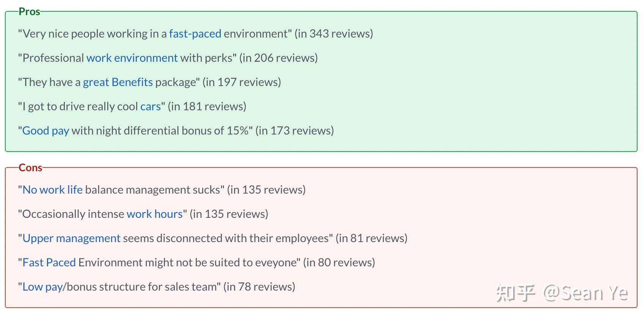Screen dimensions: 644x319
Task: Select the cars link
Action: click(151, 106)
